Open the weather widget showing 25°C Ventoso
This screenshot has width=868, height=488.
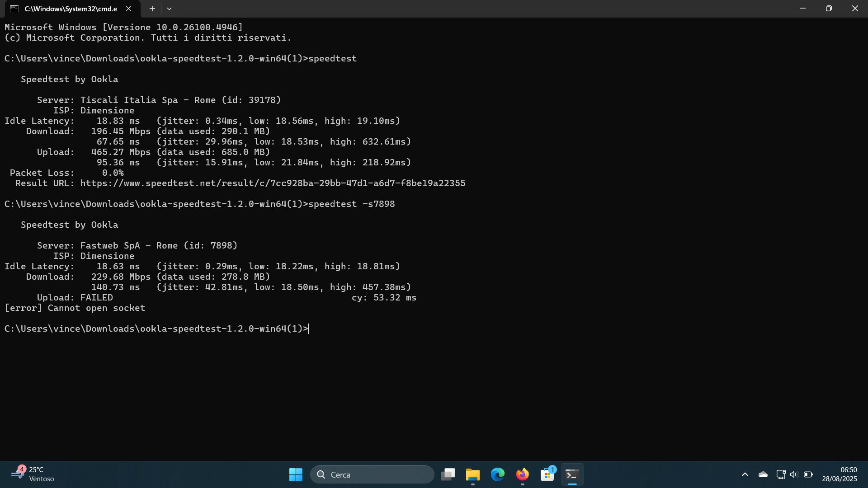[33, 474]
